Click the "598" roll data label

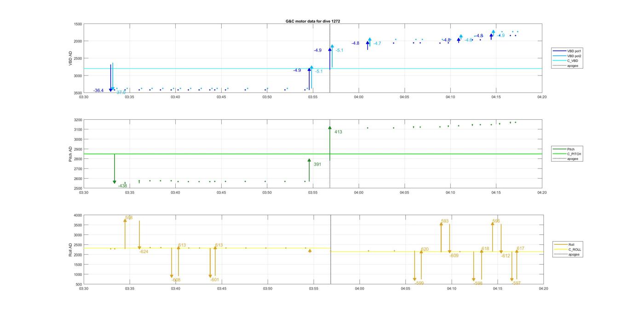129,218
